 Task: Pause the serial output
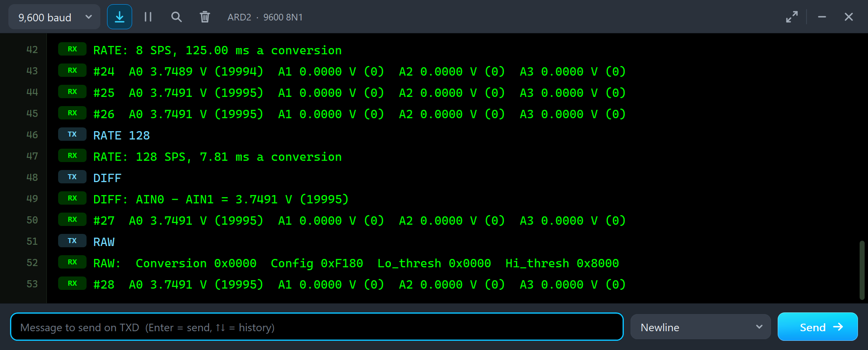148,17
